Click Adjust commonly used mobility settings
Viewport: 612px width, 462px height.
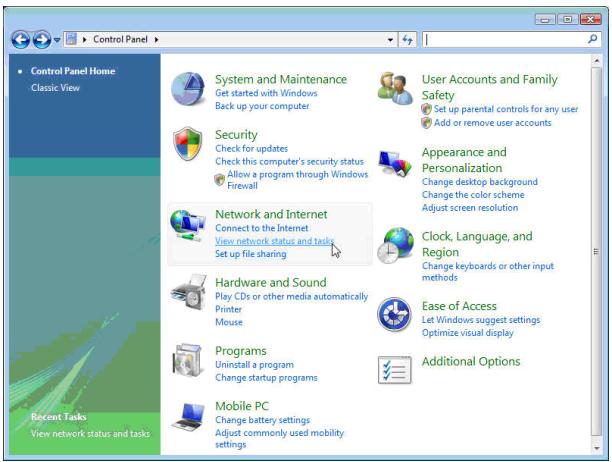pyautogui.click(x=279, y=439)
